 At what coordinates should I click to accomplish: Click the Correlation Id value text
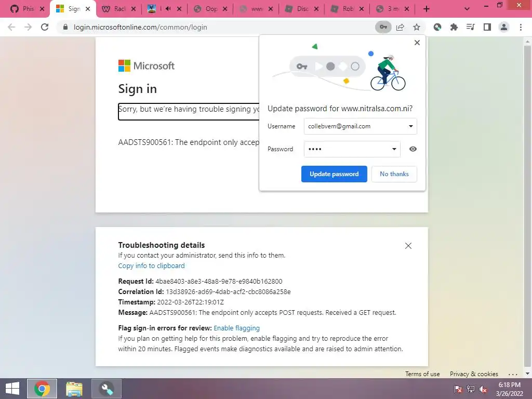pyautogui.click(x=228, y=292)
